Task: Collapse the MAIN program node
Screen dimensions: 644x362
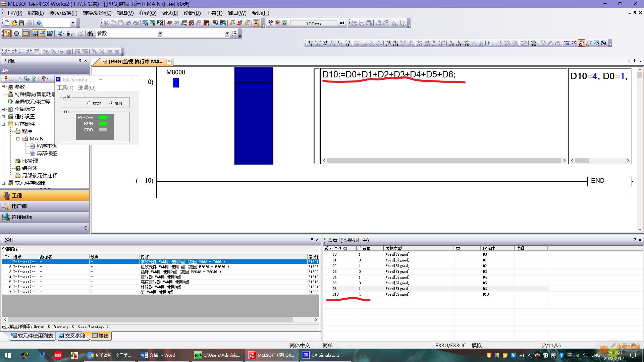Action: point(18,138)
